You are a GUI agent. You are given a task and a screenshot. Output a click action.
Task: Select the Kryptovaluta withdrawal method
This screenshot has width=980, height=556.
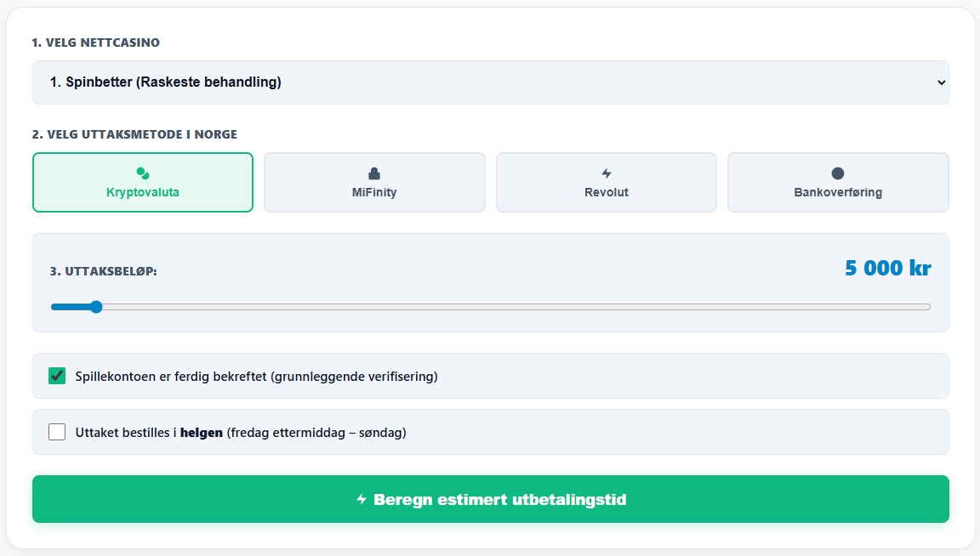pos(143,183)
